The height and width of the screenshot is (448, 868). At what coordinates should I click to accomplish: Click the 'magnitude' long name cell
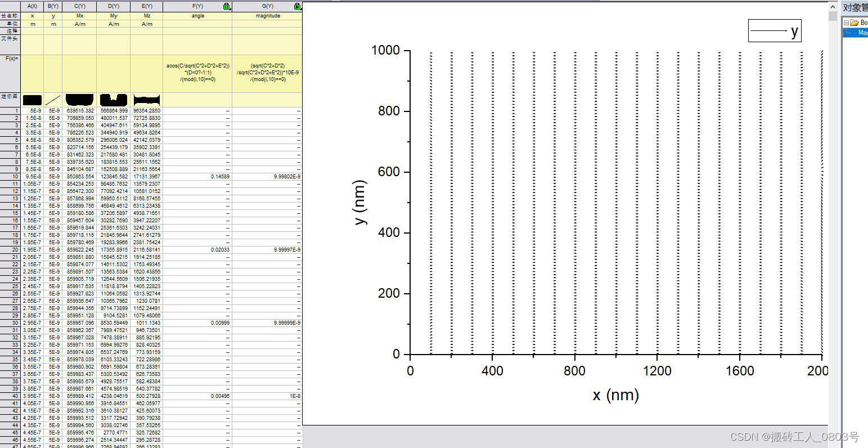tap(268, 16)
